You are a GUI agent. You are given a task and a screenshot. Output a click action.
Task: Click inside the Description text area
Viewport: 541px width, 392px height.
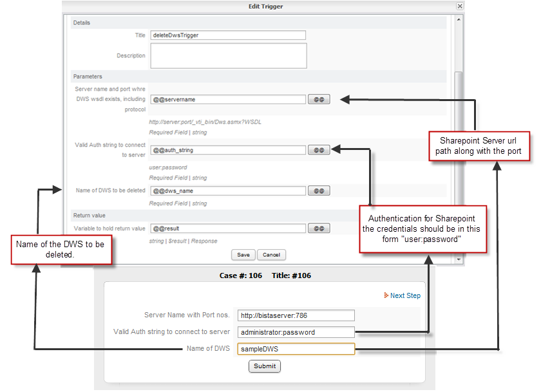228,56
